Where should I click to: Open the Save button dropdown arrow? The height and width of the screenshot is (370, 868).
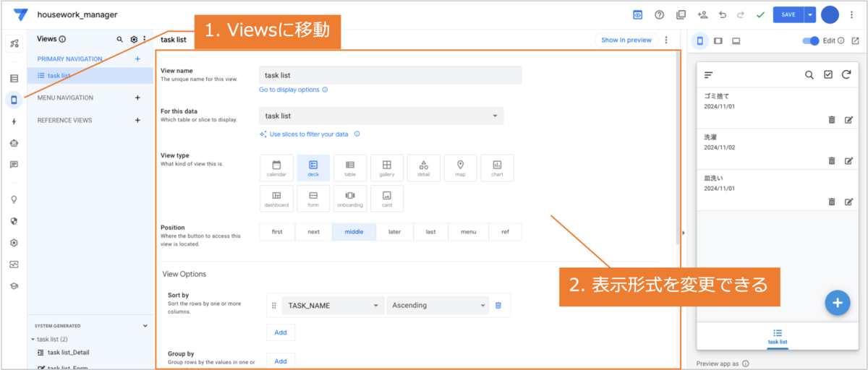click(810, 14)
